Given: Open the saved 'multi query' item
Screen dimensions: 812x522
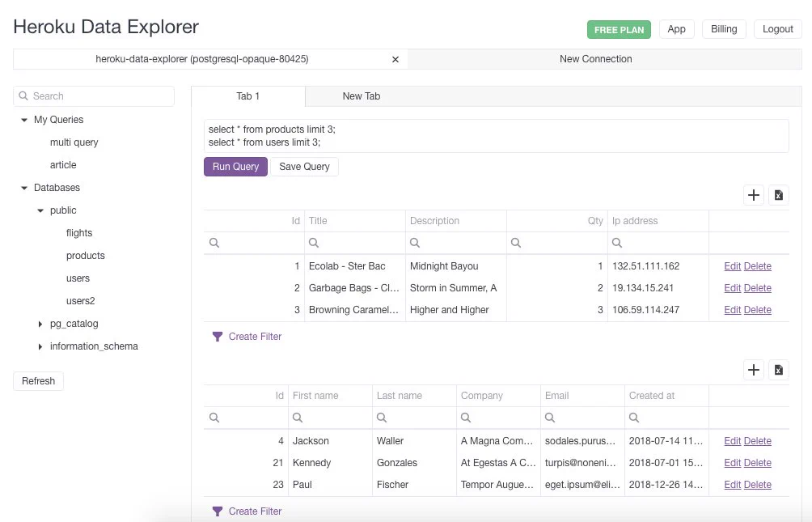Looking at the screenshot, I should tap(74, 142).
